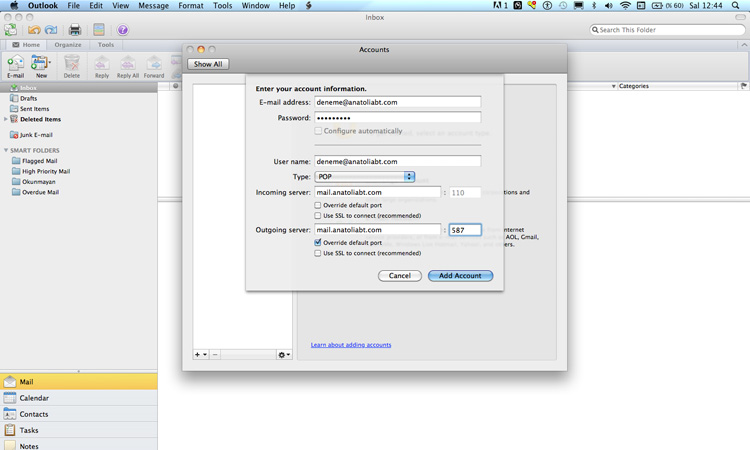
Task: Click the Send/Receive icon in toolbar
Action: [x=11, y=30]
